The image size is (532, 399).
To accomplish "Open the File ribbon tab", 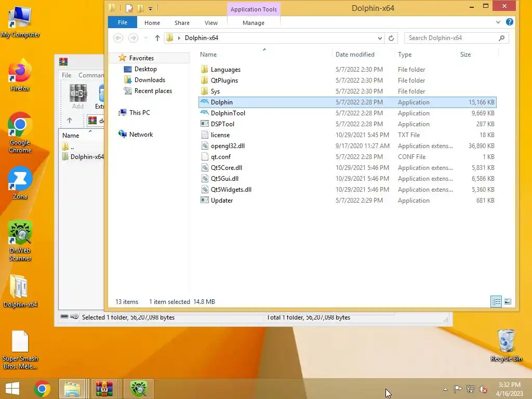I will tap(123, 22).
